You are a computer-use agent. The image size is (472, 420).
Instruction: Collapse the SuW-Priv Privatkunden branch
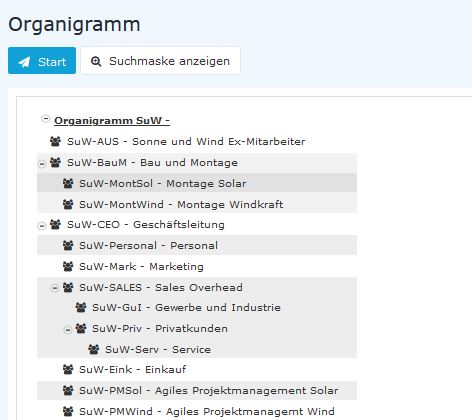coord(68,330)
